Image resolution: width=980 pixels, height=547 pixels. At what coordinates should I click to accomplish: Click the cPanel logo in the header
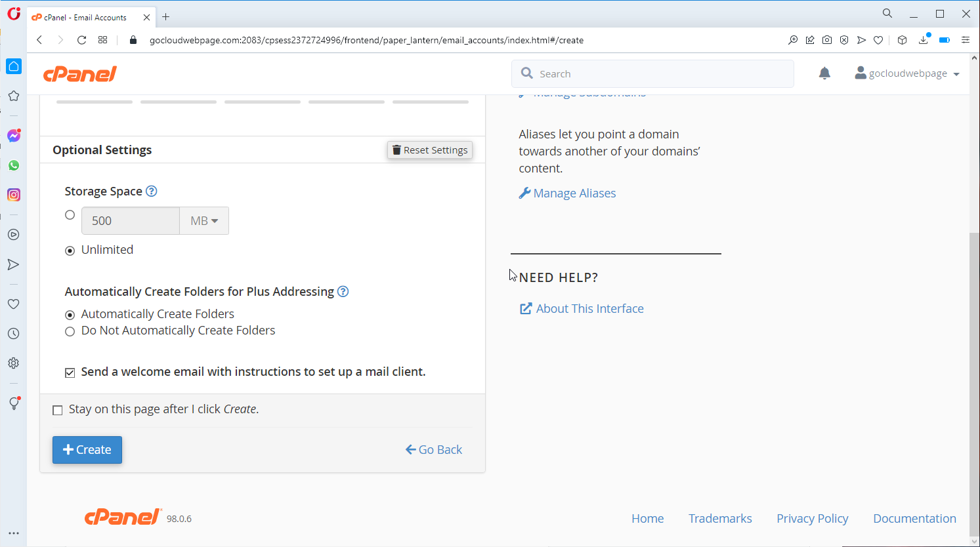pos(80,73)
